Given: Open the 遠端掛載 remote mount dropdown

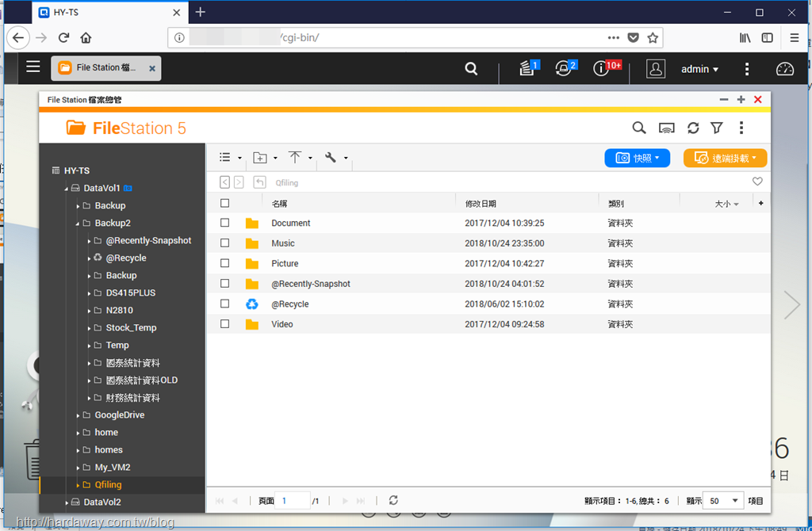Looking at the screenshot, I should pos(725,158).
